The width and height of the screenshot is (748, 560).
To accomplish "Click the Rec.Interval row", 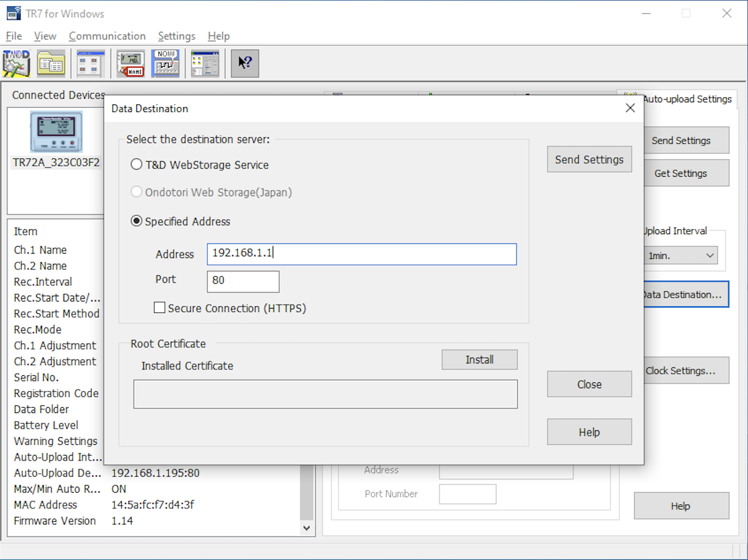I will (43, 282).
